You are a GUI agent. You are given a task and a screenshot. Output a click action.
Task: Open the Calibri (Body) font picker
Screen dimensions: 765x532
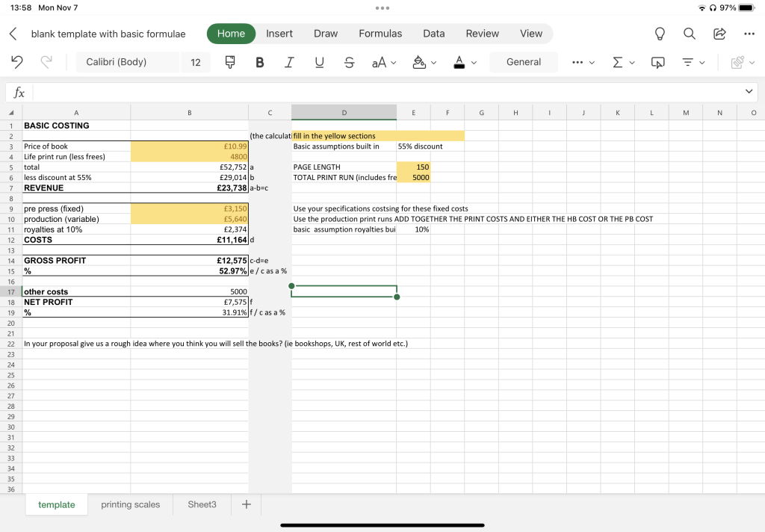click(127, 62)
